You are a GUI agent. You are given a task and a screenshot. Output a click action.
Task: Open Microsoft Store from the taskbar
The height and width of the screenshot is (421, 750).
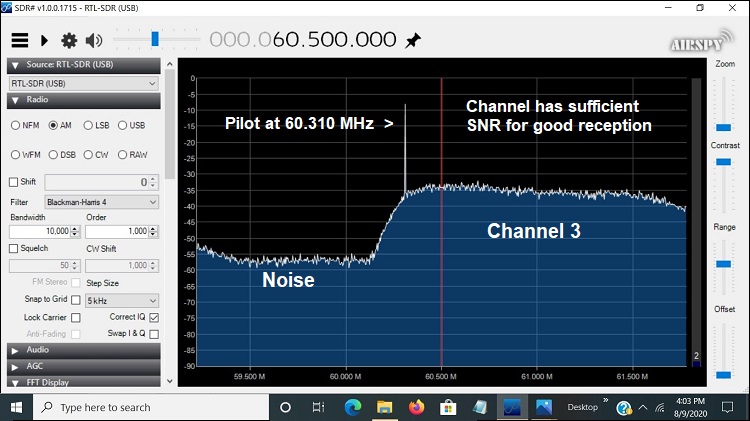tap(448, 407)
